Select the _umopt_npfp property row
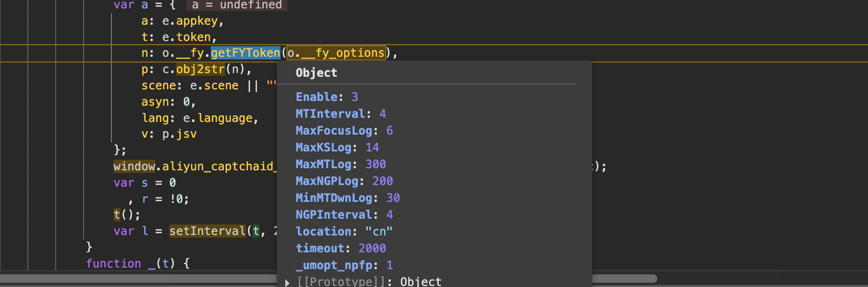 [x=344, y=265]
